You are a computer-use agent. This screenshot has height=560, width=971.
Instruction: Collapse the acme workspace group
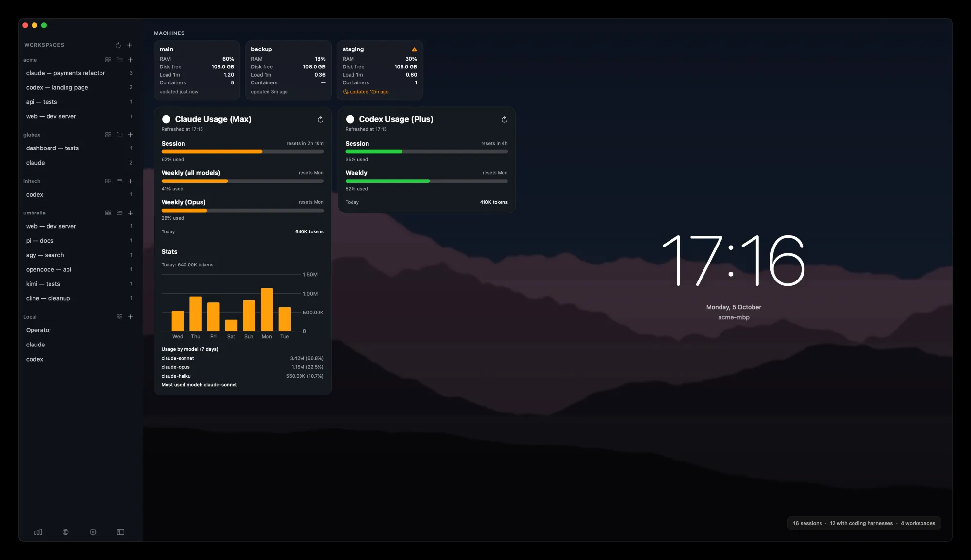30,60
